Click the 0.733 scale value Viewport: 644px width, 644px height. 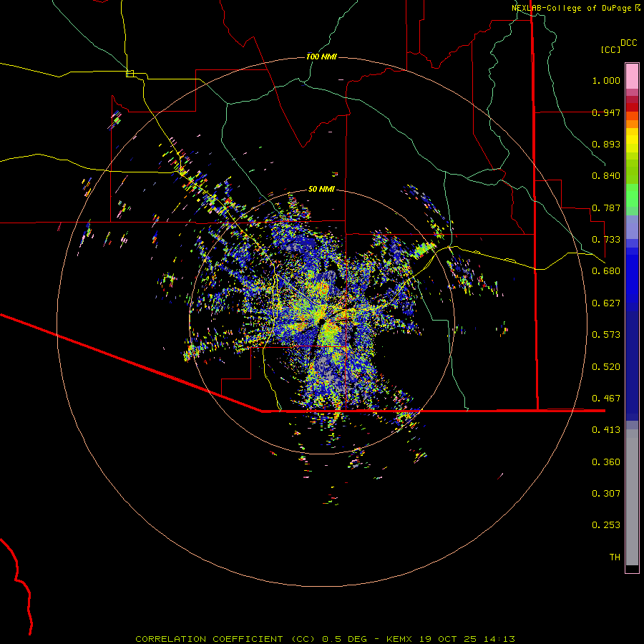pyautogui.click(x=606, y=240)
